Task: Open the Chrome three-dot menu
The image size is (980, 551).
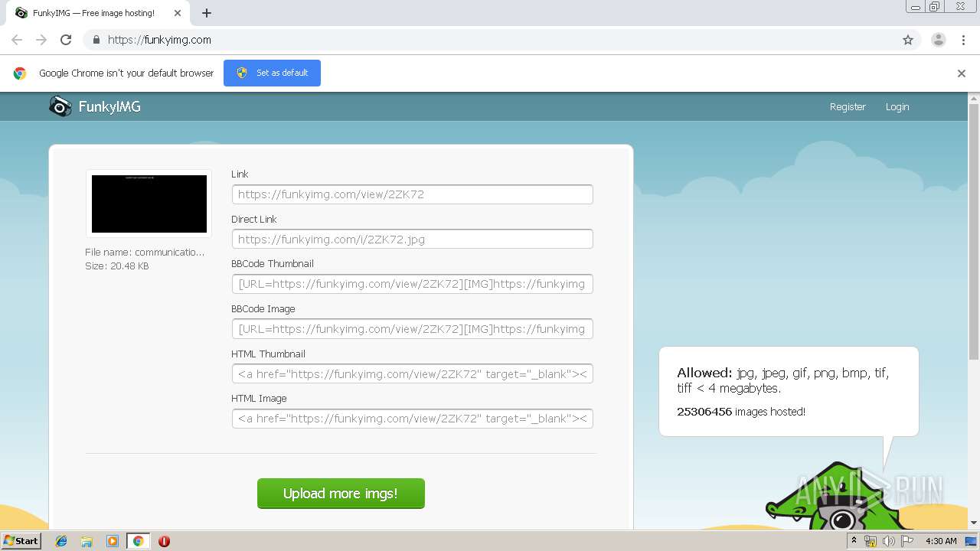Action: [963, 40]
